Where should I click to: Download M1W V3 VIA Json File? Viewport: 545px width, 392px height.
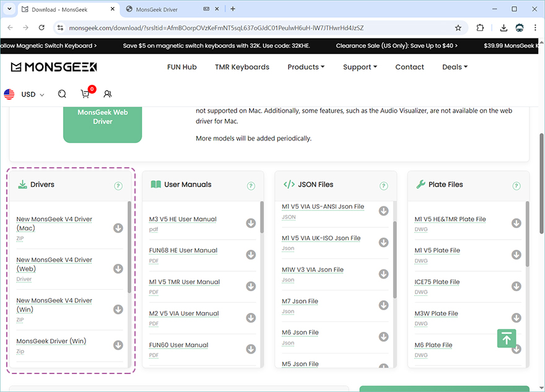pos(384,274)
